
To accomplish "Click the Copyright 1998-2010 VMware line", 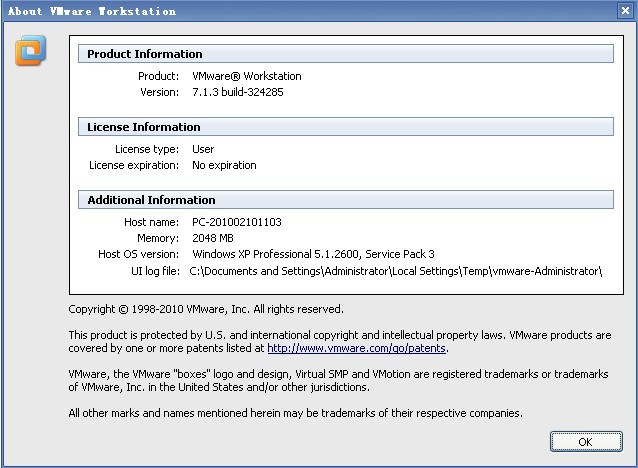I will (206, 309).
